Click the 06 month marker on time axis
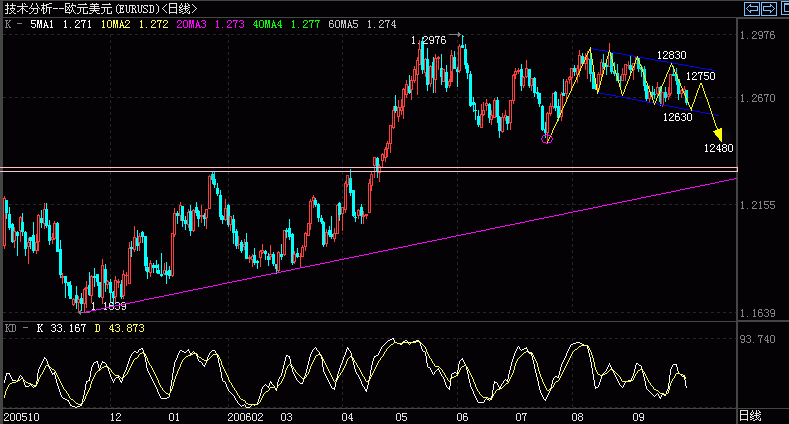 tap(462, 417)
